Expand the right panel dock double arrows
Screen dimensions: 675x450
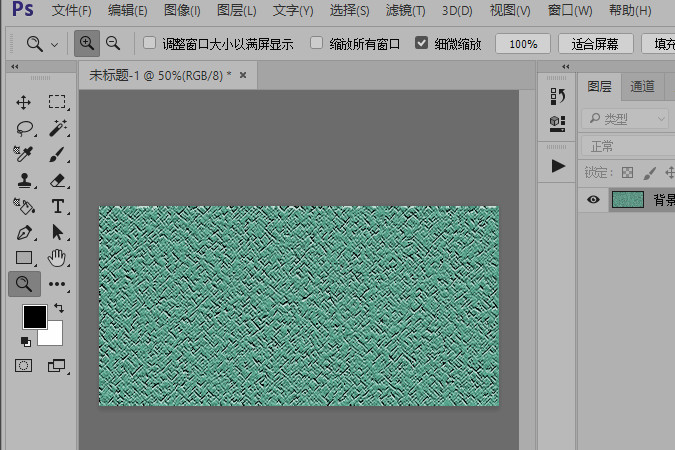pyautogui.click(x=566, y=67)
